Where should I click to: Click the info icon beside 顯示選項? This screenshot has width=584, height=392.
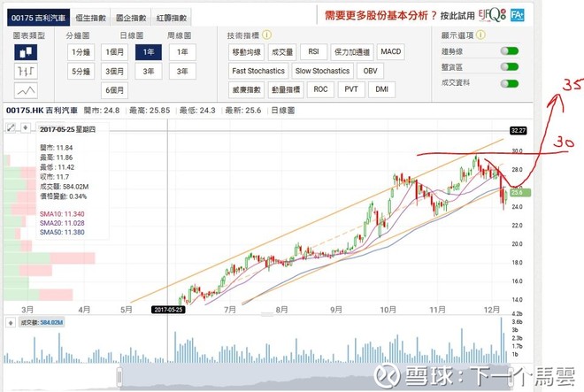coord(480,35)
